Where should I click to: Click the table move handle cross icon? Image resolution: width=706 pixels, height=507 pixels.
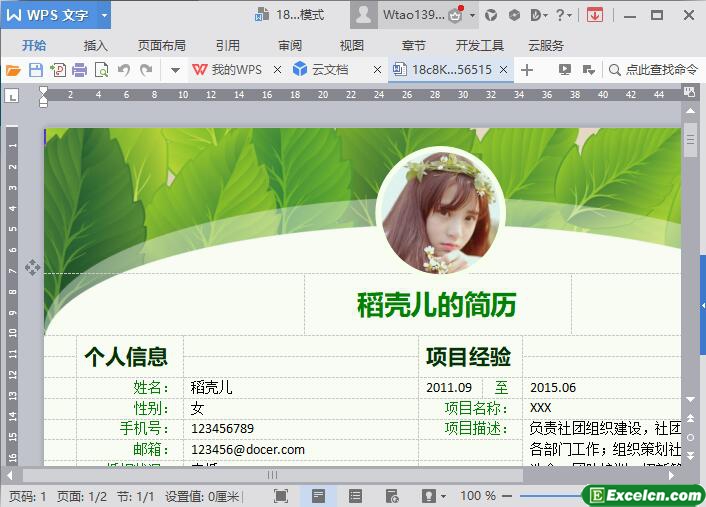point(32,267)
